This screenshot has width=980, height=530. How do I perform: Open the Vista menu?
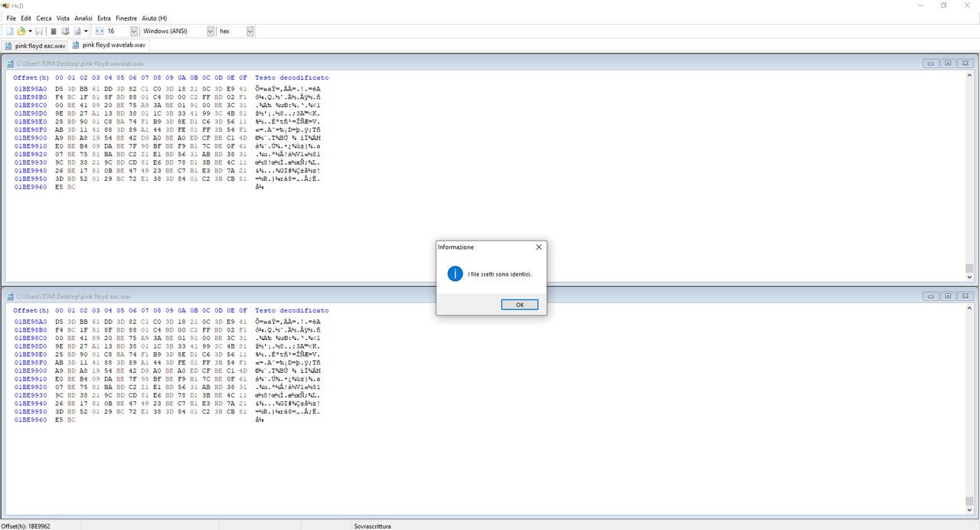tap(63, 18)
